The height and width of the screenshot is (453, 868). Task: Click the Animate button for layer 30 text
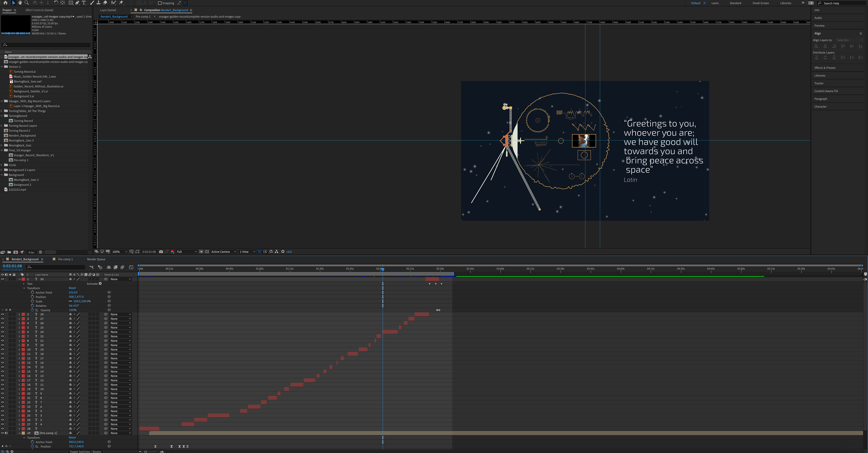pos(100,284)
